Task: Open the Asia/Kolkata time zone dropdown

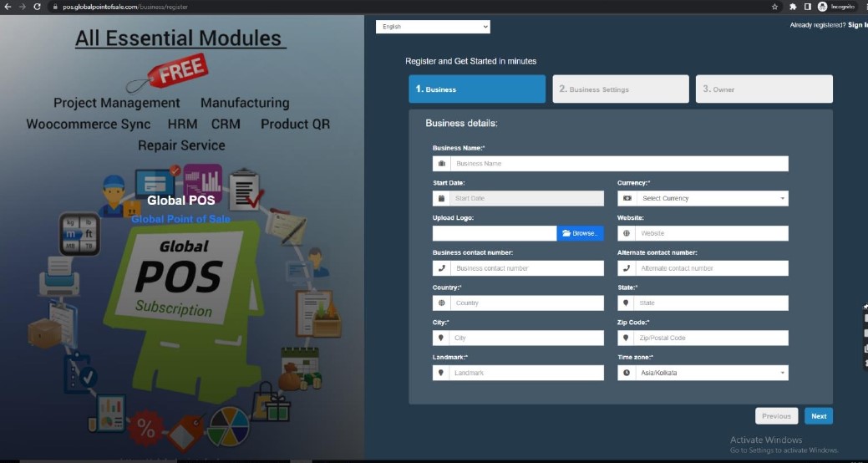Action: [x=711, y=373]
